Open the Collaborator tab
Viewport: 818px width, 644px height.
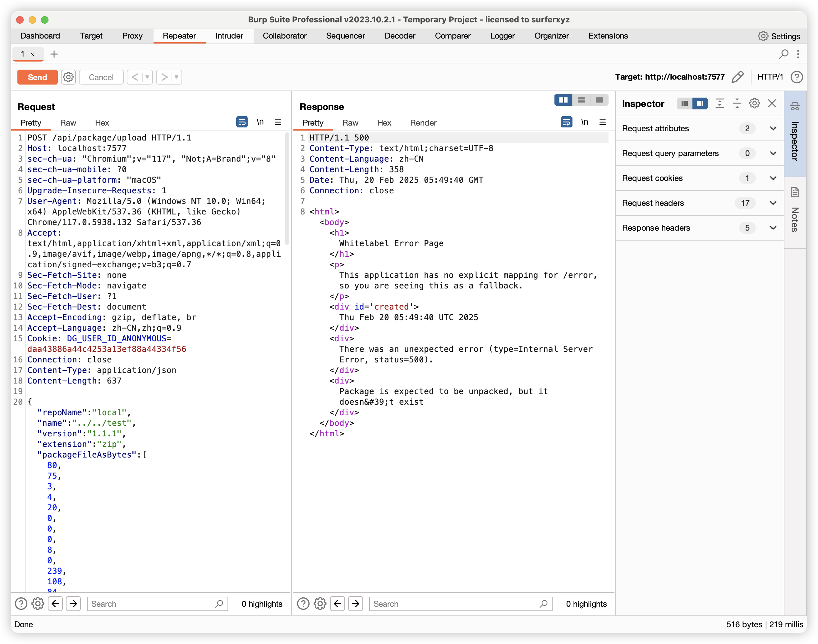tap(285, 36)
